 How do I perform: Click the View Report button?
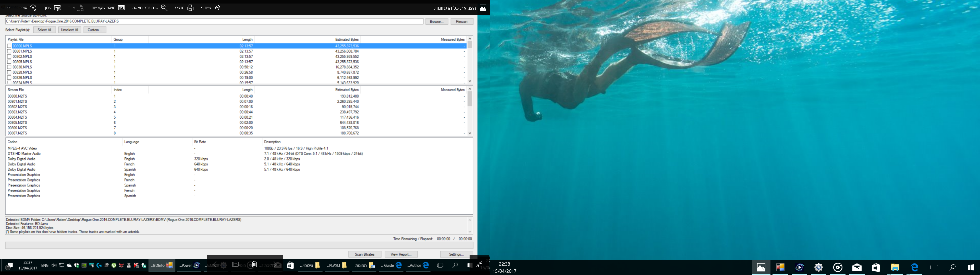(x=401, y=254)
